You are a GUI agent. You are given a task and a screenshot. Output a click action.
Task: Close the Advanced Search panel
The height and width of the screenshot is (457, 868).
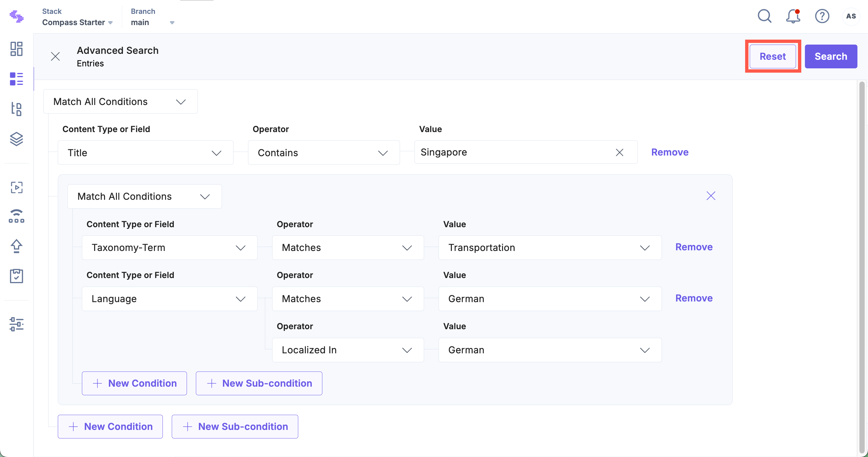pyautogui.click(x=55, y=56)
